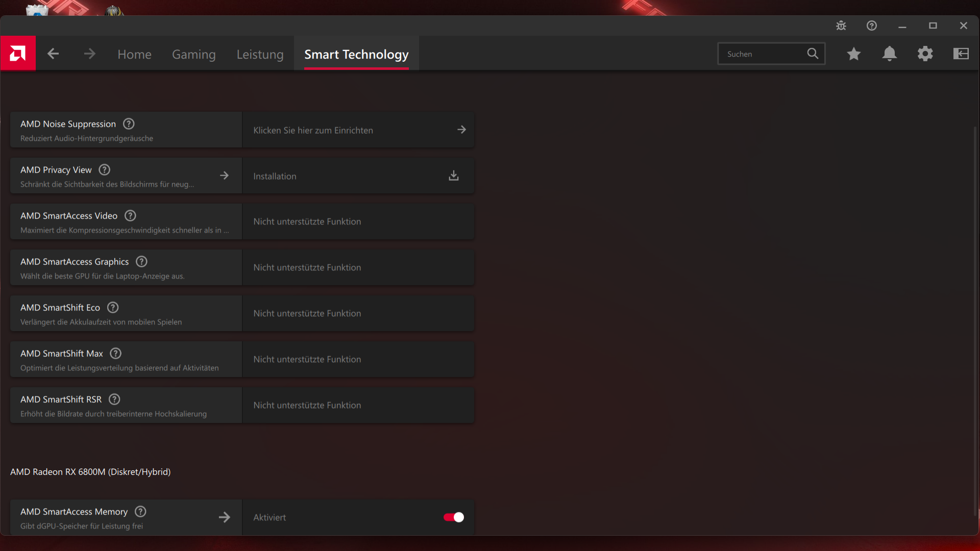Click AMD SmartShift RSR title
Screen dimensions: 980x551
point(61,399)
